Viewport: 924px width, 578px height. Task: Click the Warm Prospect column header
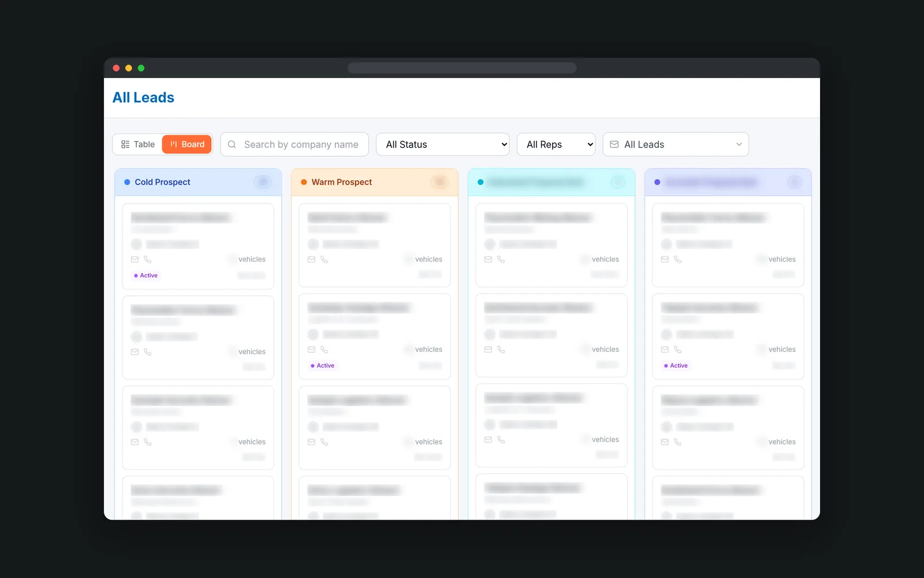point(375,182)
